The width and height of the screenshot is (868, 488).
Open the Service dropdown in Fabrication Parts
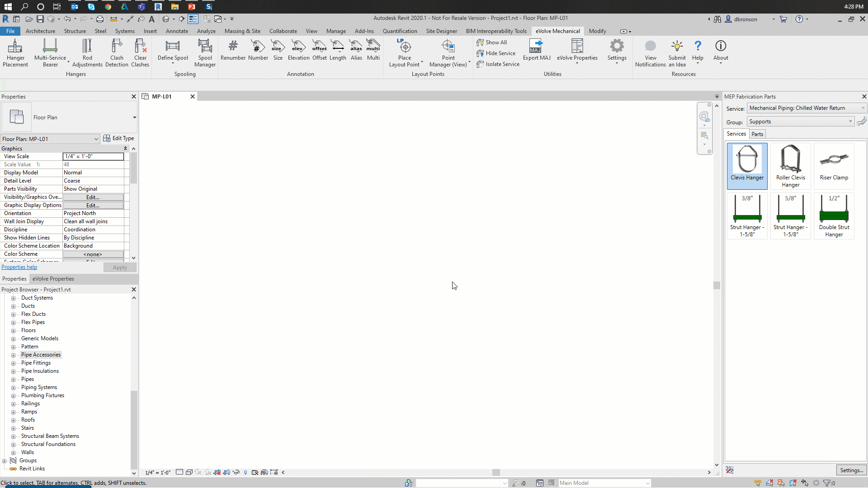807,108
